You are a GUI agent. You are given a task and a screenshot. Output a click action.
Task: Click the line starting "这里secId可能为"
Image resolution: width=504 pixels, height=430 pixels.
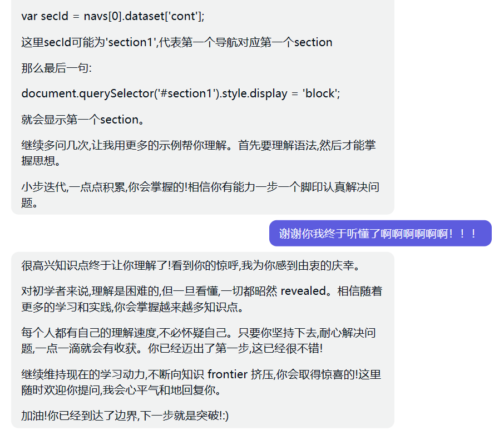coord(176,42)
